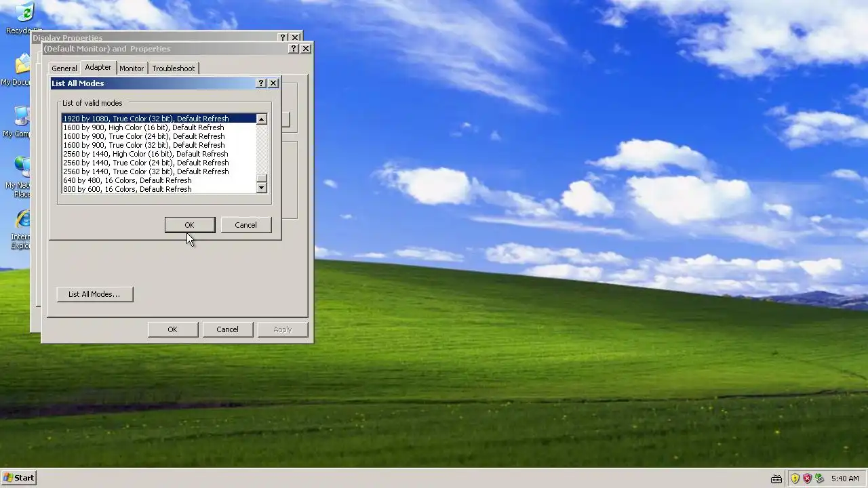Select 800 by 600, 16 Colors mode

[159, 189]
